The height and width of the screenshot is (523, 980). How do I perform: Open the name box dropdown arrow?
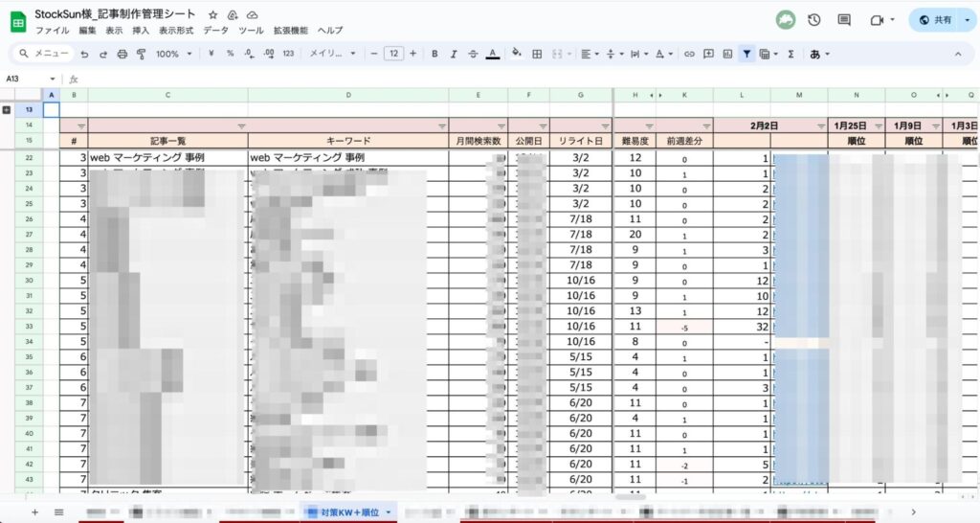[x=53, y=79]
